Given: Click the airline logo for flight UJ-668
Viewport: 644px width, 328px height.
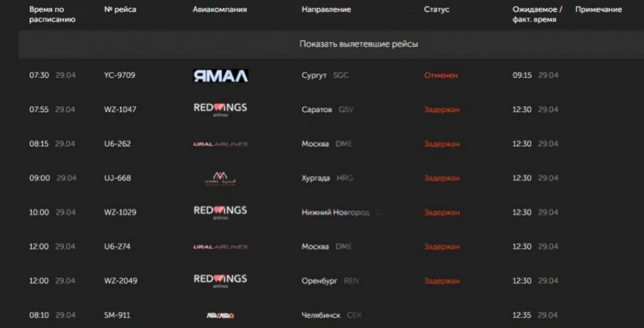Looking at the screenshot, I should coord(220,178).
